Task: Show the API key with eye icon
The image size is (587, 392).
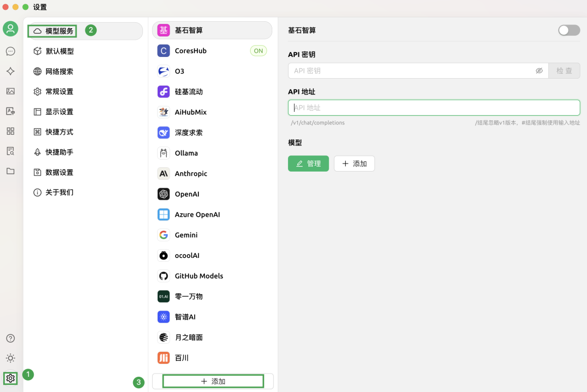Action: pyautogui.click(x=539, y=71)
